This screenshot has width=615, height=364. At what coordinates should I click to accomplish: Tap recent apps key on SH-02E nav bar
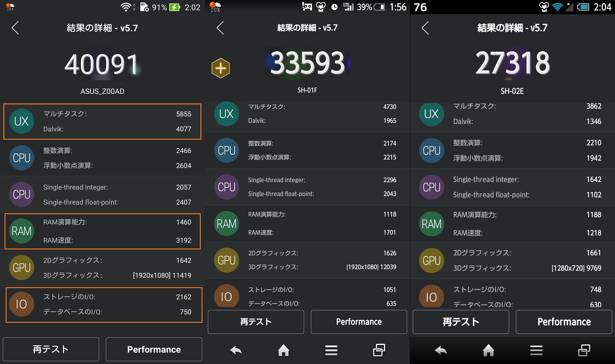click(x=584, y=350)
